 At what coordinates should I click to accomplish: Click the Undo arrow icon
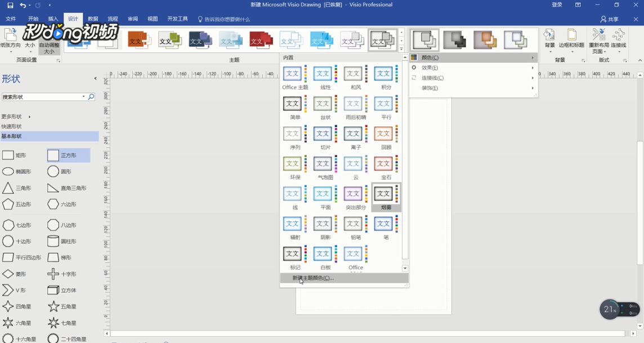coord(23,5)
